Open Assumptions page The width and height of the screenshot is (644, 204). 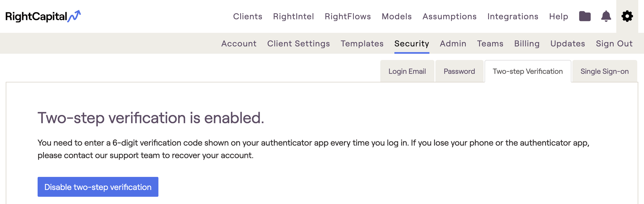(x=449, y=16)
